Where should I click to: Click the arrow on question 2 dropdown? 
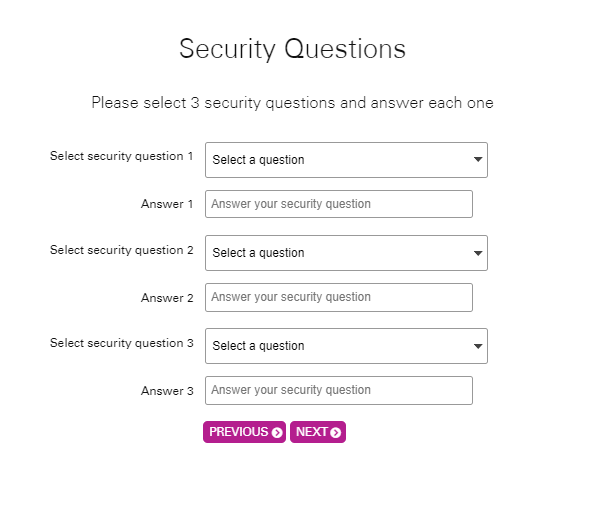tap(478, 253)
